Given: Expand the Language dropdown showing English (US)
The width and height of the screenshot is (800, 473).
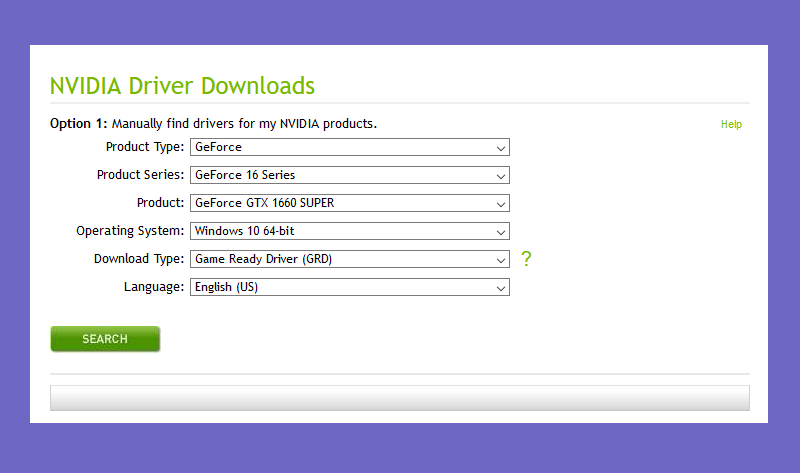Looking at the screenshot, I should tap(349, 287).
